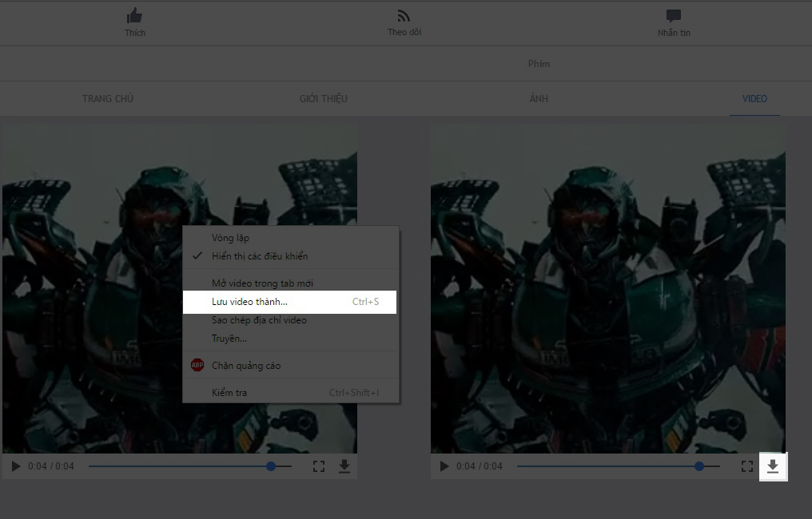Click the Nhắn tin message icon
This screenshot has height=519, width=812.
pyautogui.click(x=673, y=16)
